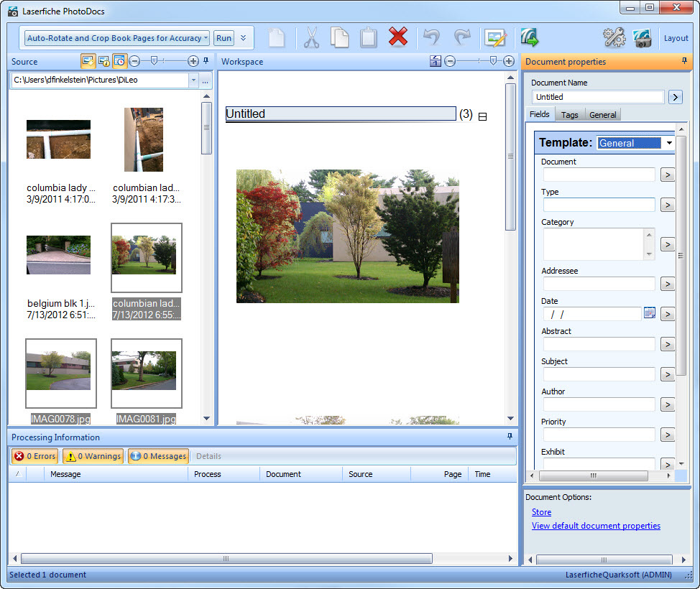Delete document using the red X icon
Viewport: 700px width, 589px height.
(x=398, y=37)
